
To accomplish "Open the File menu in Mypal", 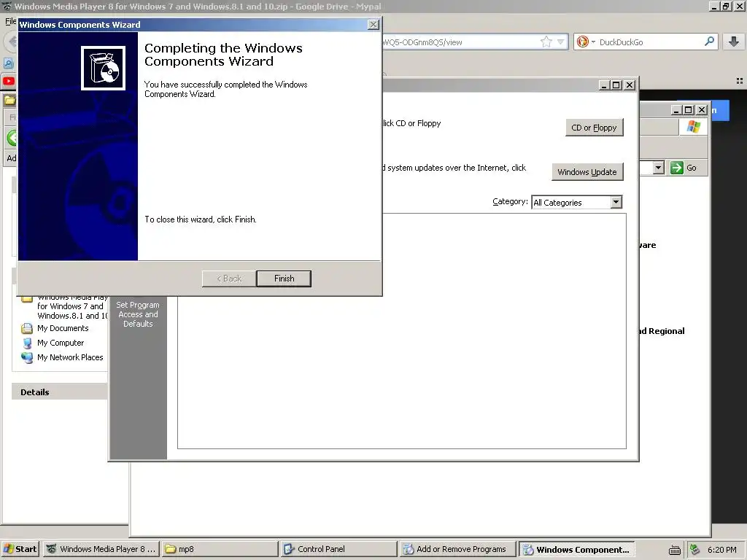I will 10,21.
